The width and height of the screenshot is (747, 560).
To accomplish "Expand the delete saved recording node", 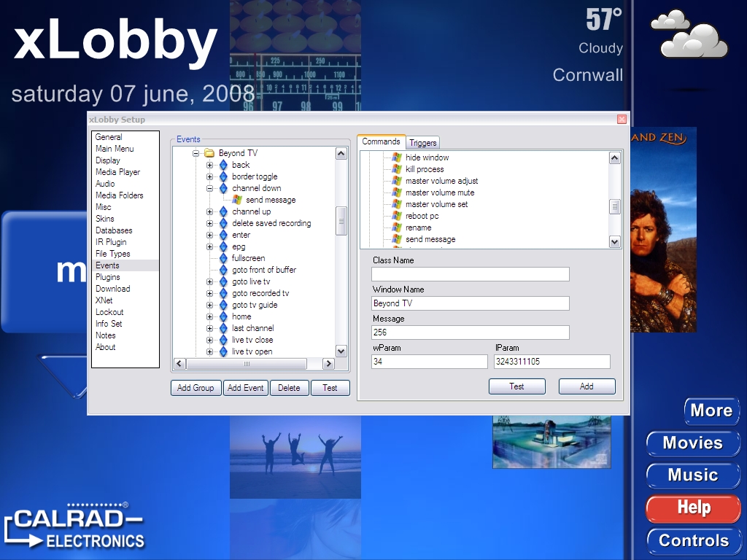I will pyautogui.click(x=209, y=223).
